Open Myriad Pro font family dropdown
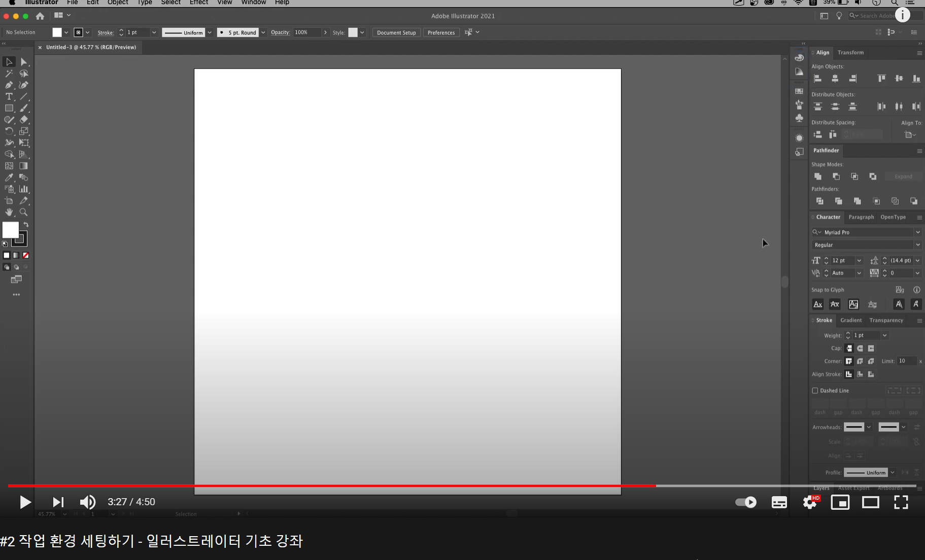The width and height of the screenshot is (925, 560). pyautogui.click(x=917, y=232)
